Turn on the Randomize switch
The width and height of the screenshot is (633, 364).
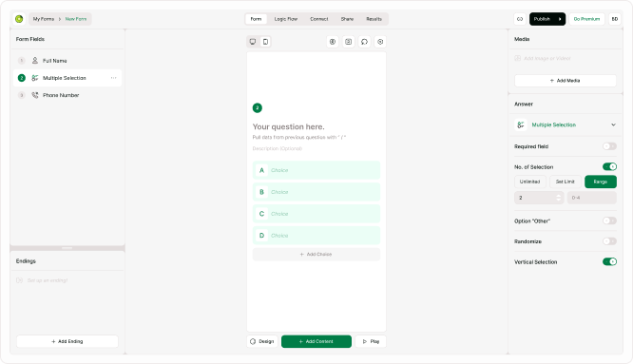(x=609, y=241)
